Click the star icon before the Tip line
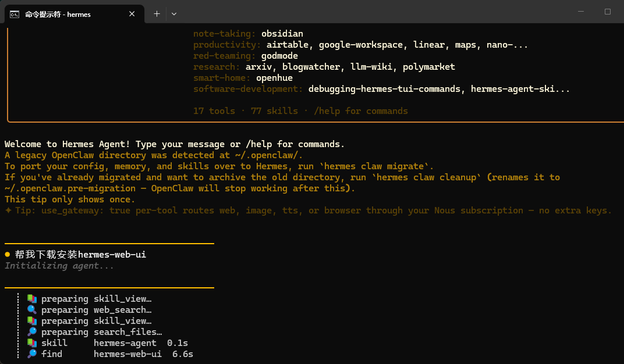The width and height of the screenshot is (624, 364). pyautogui.click(x=8, y=210)
